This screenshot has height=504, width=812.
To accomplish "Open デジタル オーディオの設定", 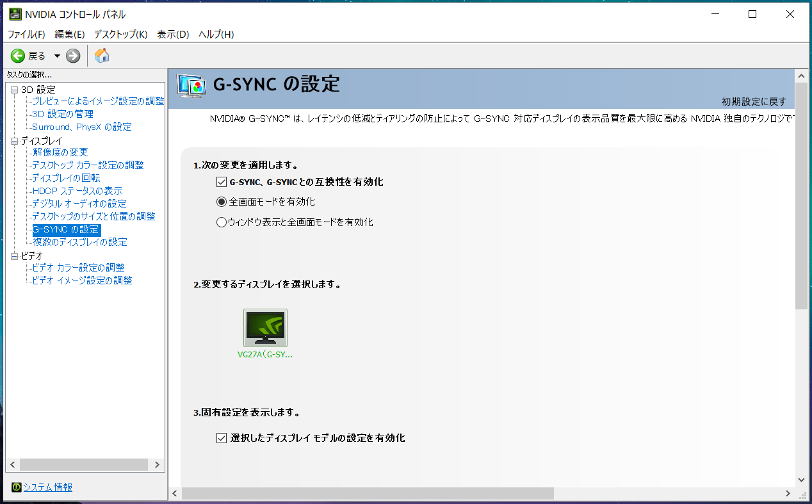I will coord(79,204).
